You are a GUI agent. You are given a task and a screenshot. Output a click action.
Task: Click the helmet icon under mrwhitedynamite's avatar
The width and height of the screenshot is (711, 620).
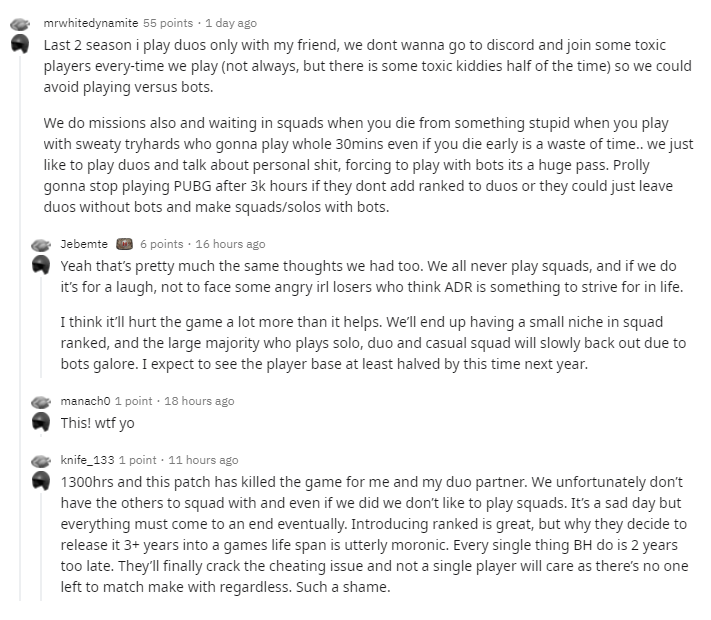[x=19, y=45]
